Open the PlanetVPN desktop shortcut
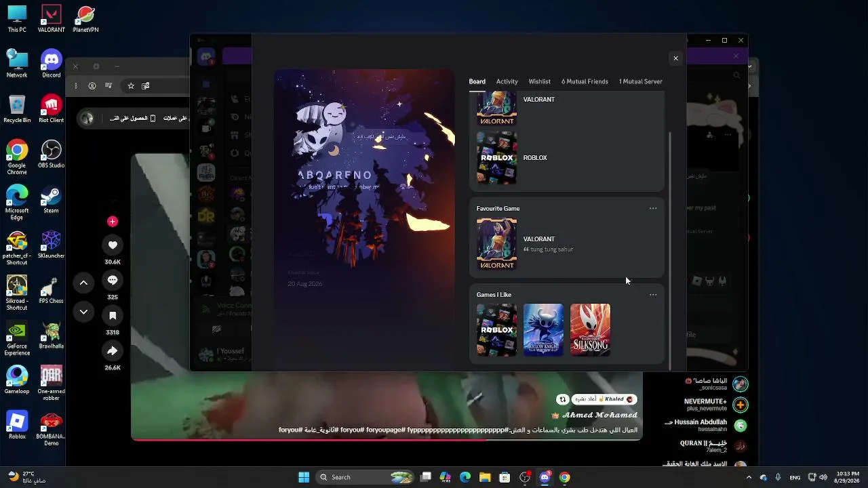The height and width of the screenshot is (488, 868). point(86,19)
